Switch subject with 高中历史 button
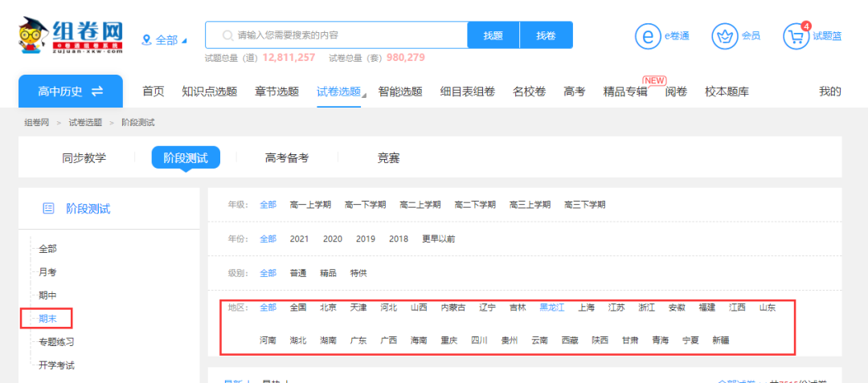Screen dimensions: 868x383 point(71,92)
